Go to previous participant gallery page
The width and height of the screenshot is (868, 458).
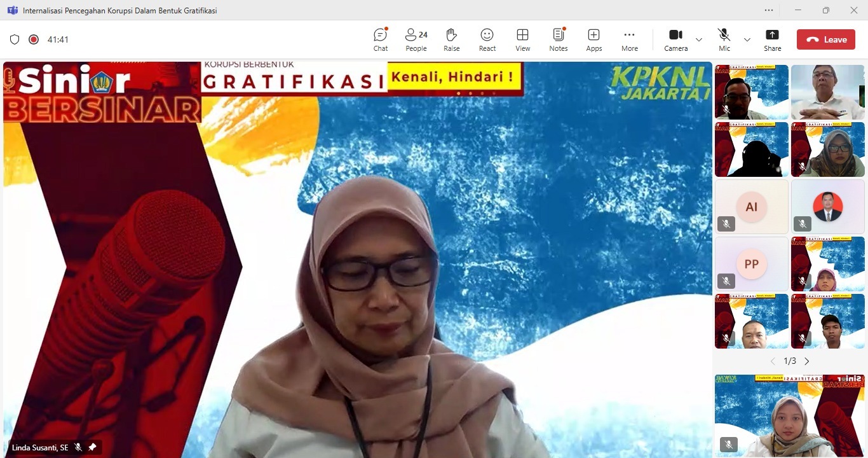click(773, 361)
